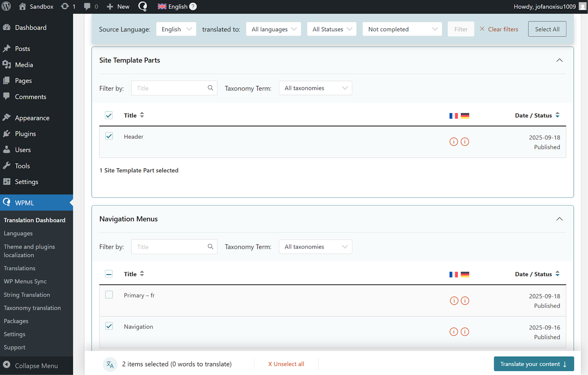Click Navigation's German translation status icon
588x375 pixels.
coord(465,332)
